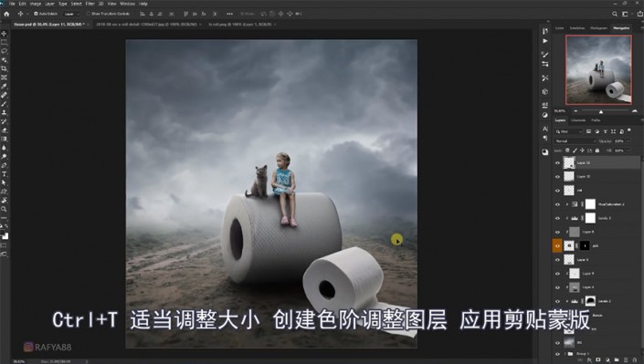
Task: Click the Home icon in options bar
Action: (6, 14)
